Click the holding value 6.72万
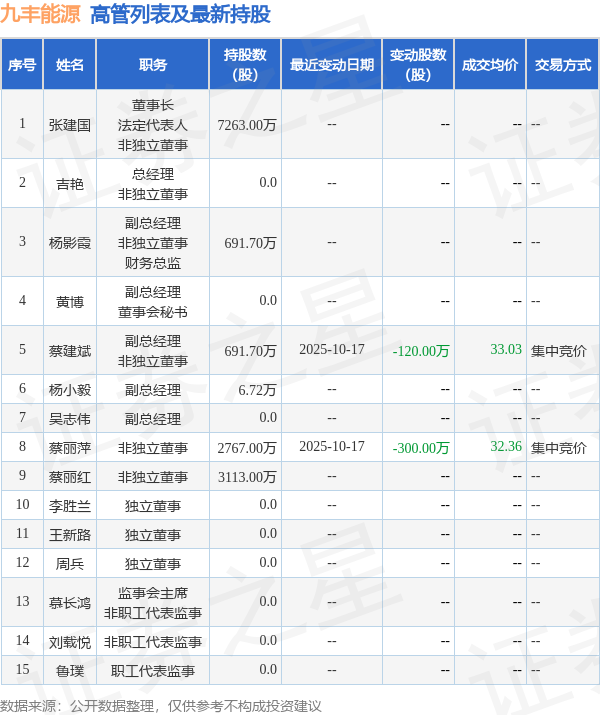 (257, 390)
